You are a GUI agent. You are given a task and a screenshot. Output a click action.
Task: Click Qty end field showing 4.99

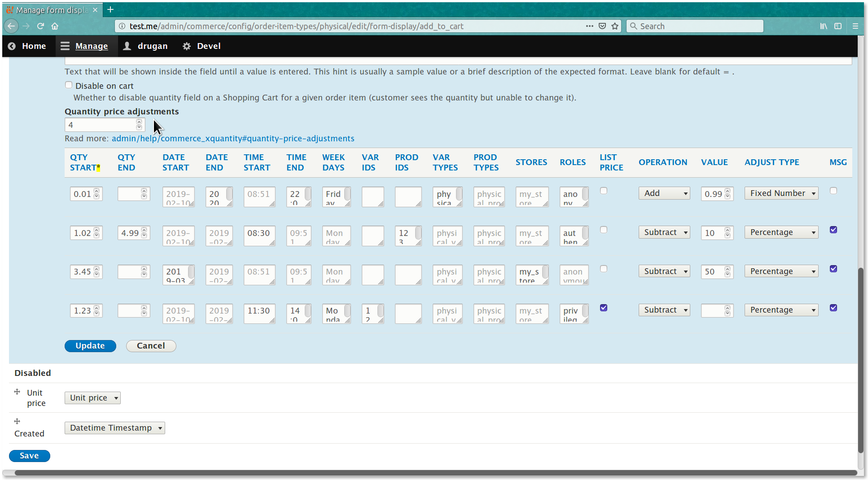[134, 233]
